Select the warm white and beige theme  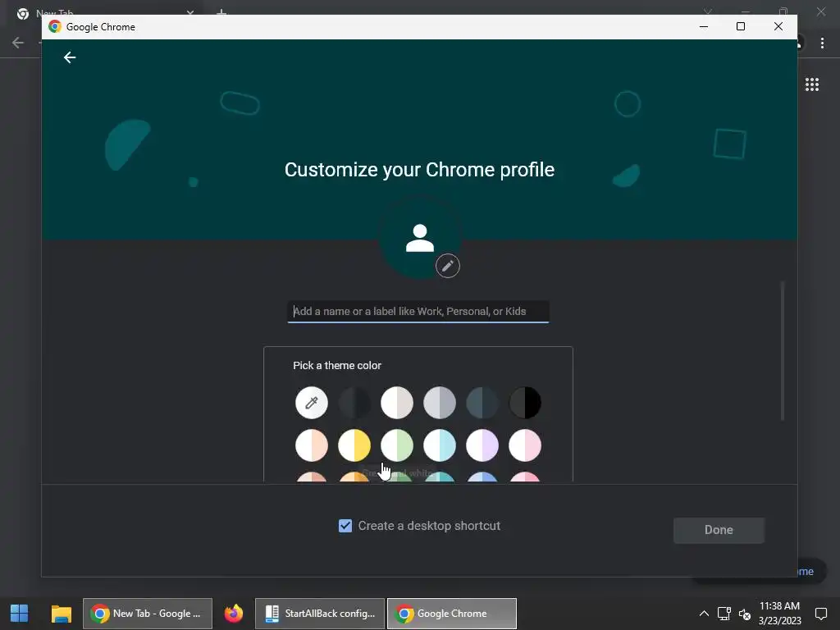point(397,402)
